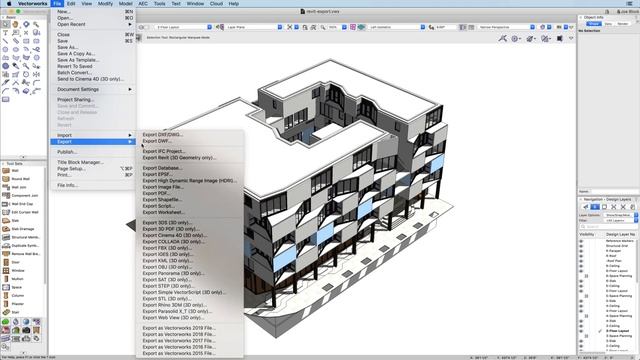Switch to Object Info Shape tab
This screenshot has height=360, width=640.
tap(593, 24)
